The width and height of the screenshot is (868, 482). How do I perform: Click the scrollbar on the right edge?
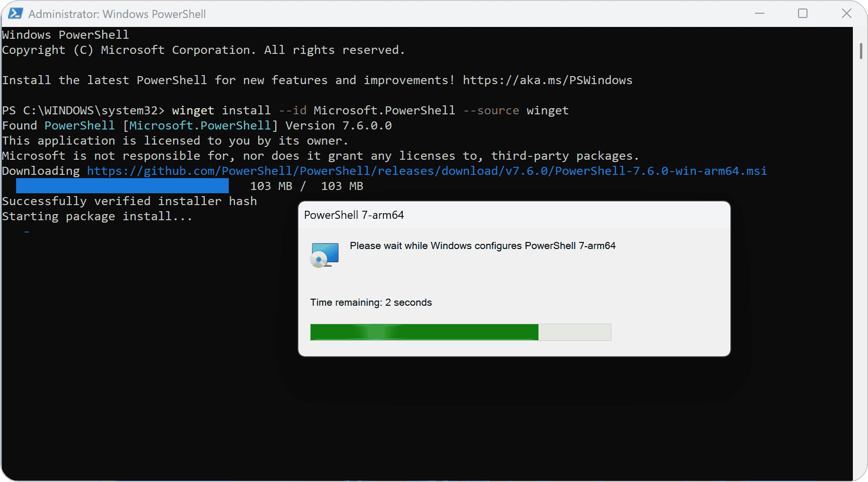point(861,52)
